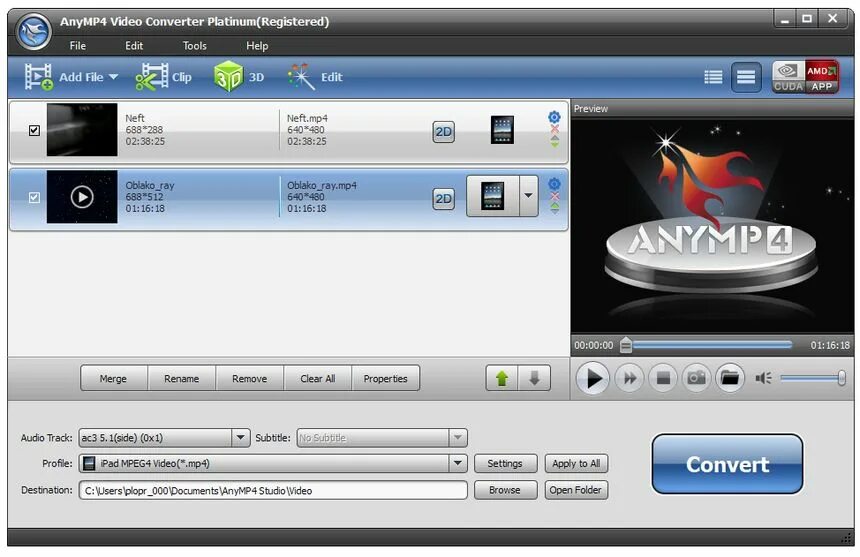Open the Subtitle dropdown
The width and height of the screenshot is (860, 557).
(457, 437)
